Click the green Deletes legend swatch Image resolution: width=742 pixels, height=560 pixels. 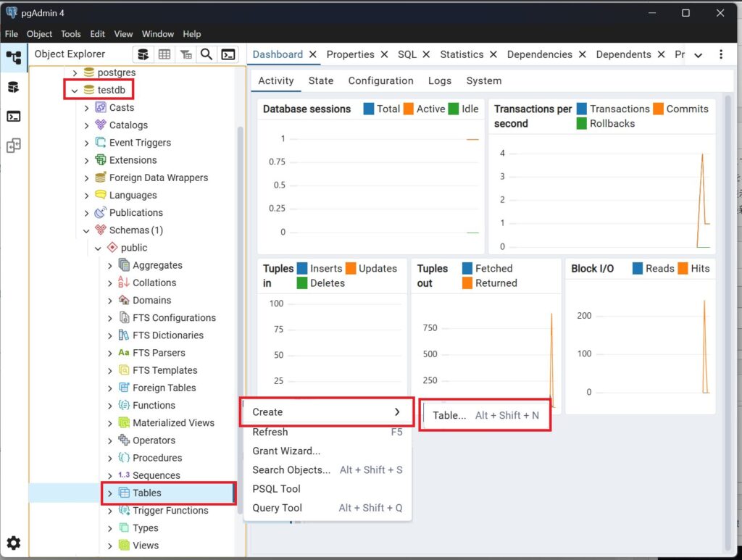coord(302,283)
